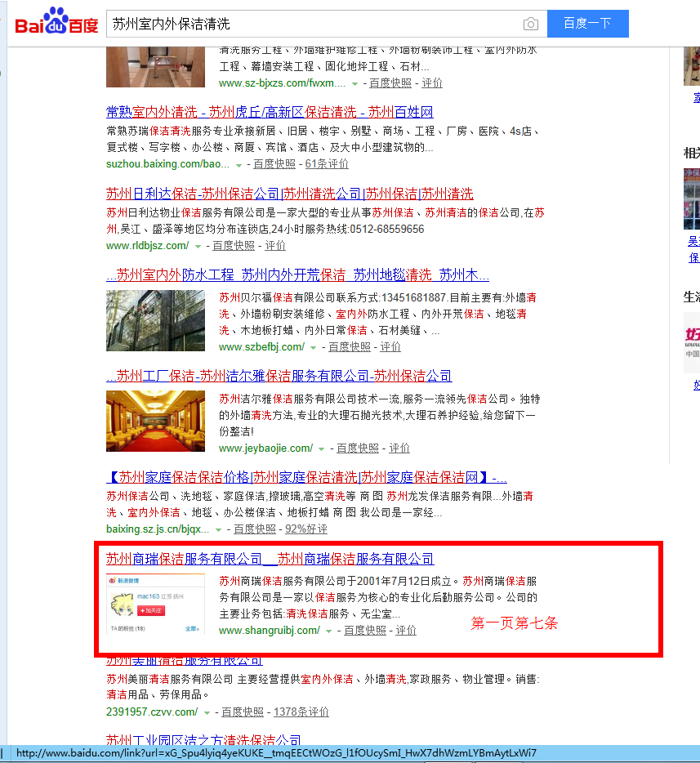Click 61条评价 link
700x763 pixels.
pos(327,164)
